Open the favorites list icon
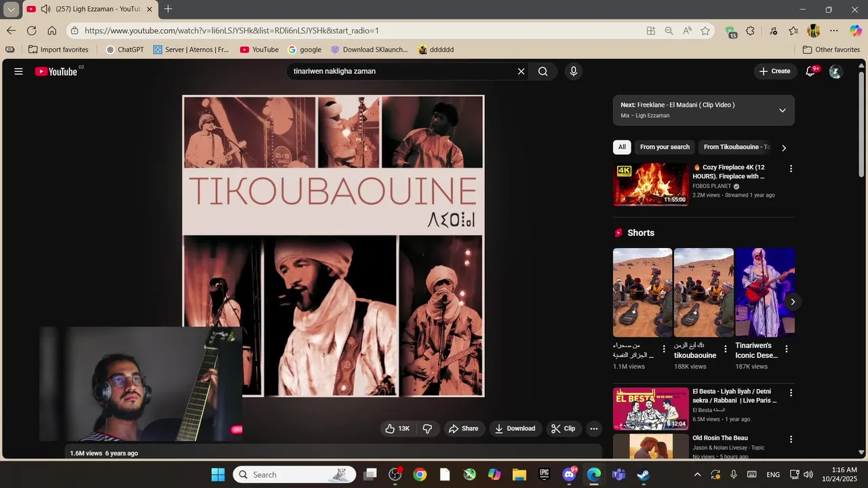The height and width of the screenshot is (488, 868). (793, 30)
